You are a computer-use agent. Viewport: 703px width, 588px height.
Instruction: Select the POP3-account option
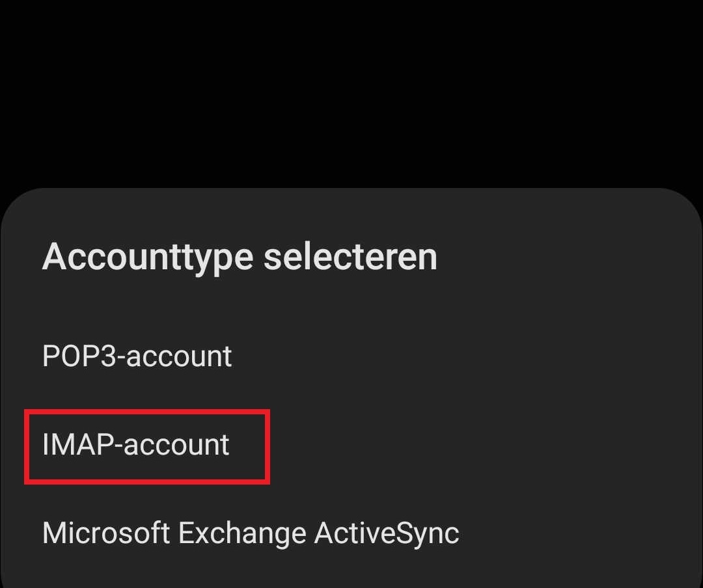(137, 356)
